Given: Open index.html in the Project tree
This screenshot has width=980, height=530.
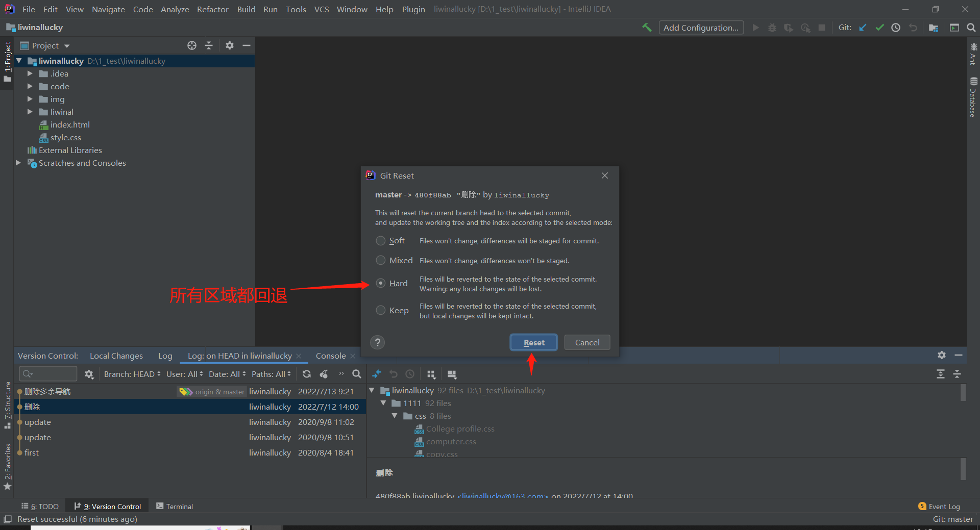Looking at the screenshot, I should [70, 124].
